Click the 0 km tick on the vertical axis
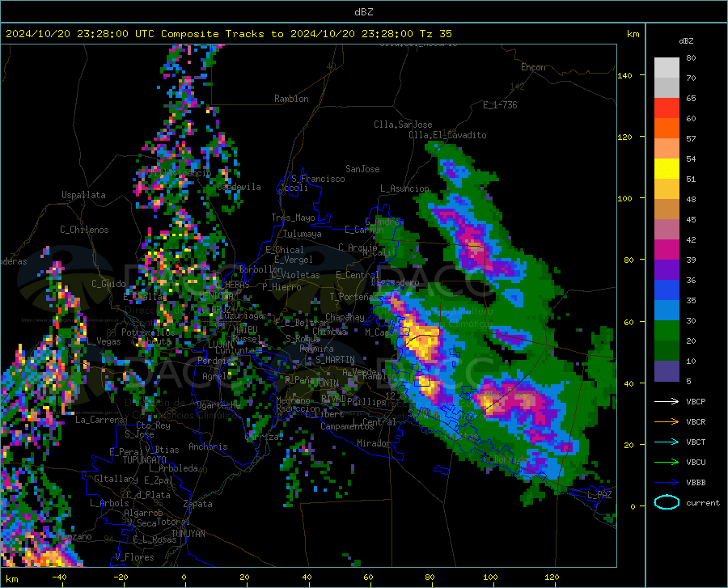 633,506
